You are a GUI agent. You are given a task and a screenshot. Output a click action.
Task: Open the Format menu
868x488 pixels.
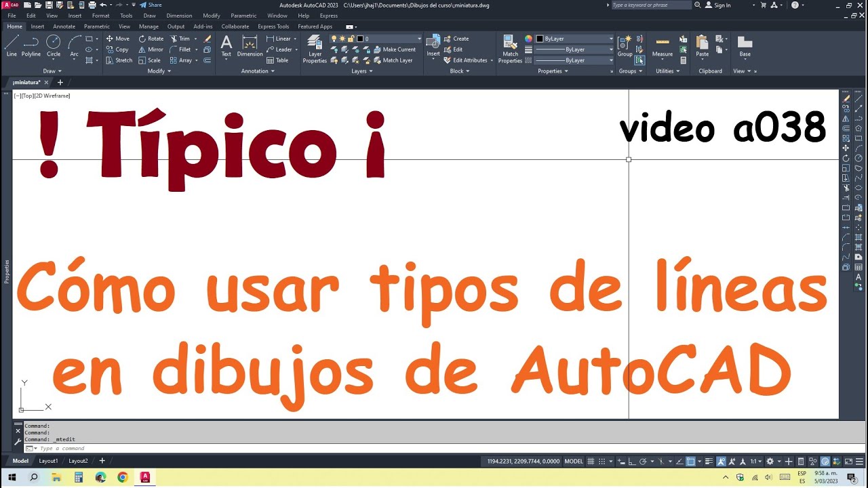pos(100,16)
